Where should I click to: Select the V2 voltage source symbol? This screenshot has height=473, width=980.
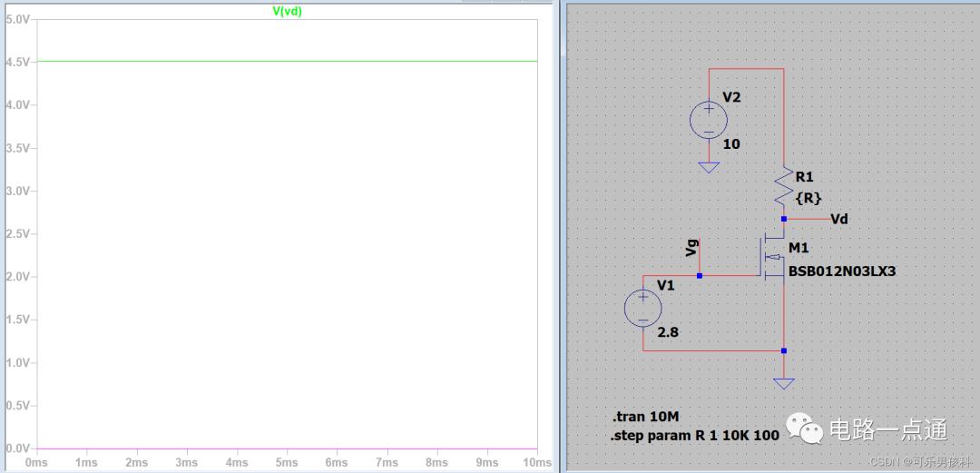click(x=709, y=119)
